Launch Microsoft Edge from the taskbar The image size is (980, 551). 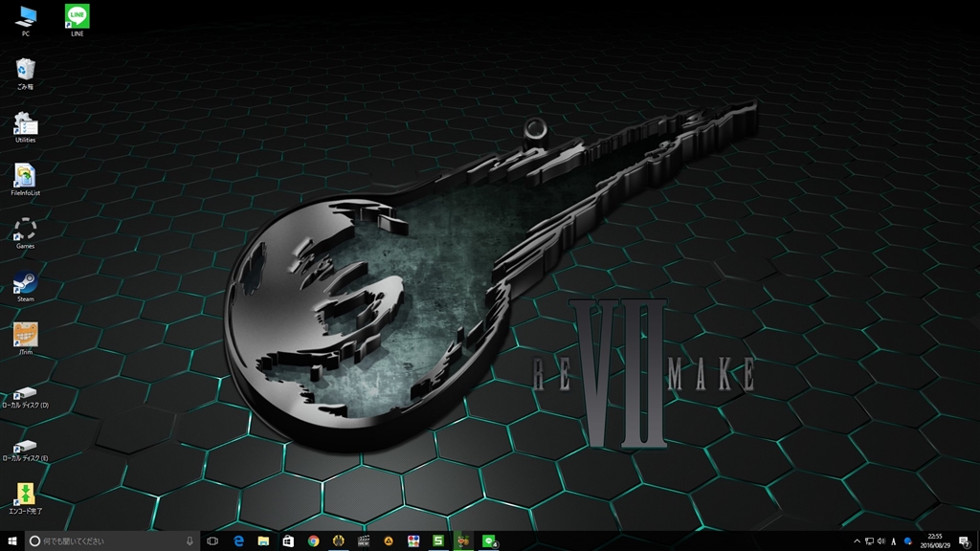238,541
